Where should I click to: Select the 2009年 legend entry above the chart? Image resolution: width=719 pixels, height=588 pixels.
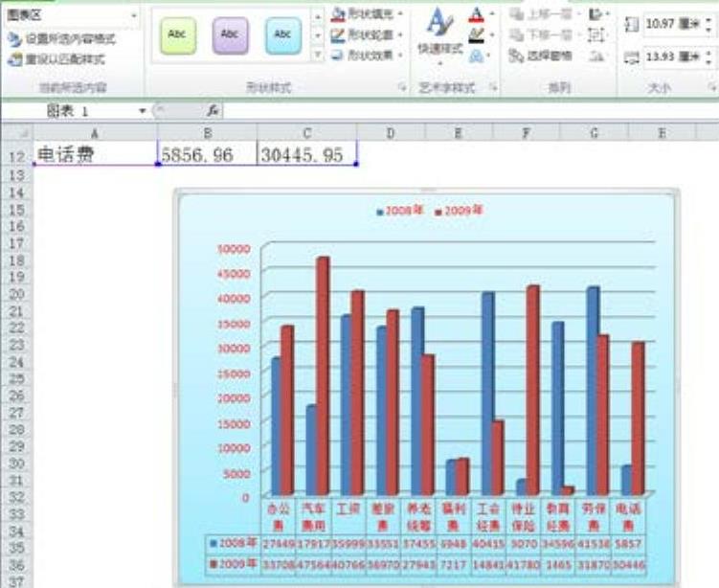pyautogui.click(x=458, y=211)
